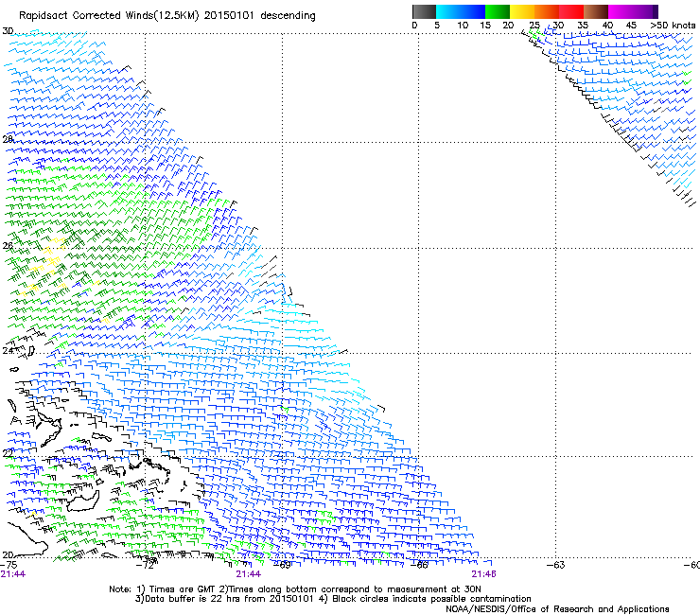Click the latitude label '28' on the left axis

pyautogui.click(x=8, y=139)
